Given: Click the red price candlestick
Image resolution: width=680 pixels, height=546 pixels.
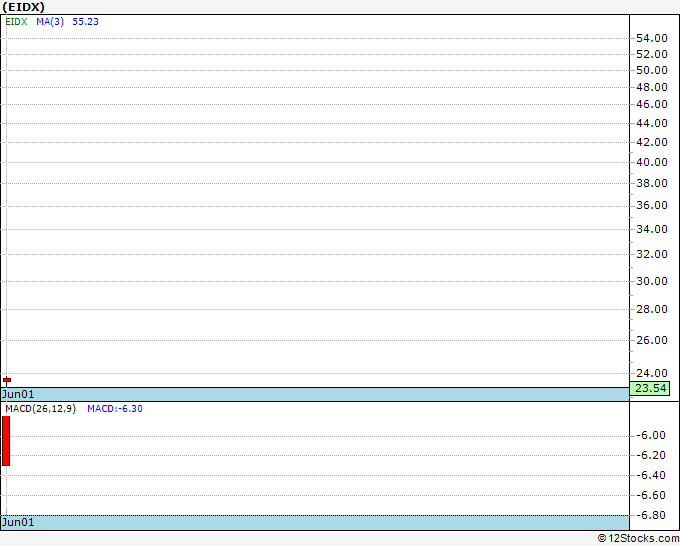Looking at the screenshot, I should [7, 381].
